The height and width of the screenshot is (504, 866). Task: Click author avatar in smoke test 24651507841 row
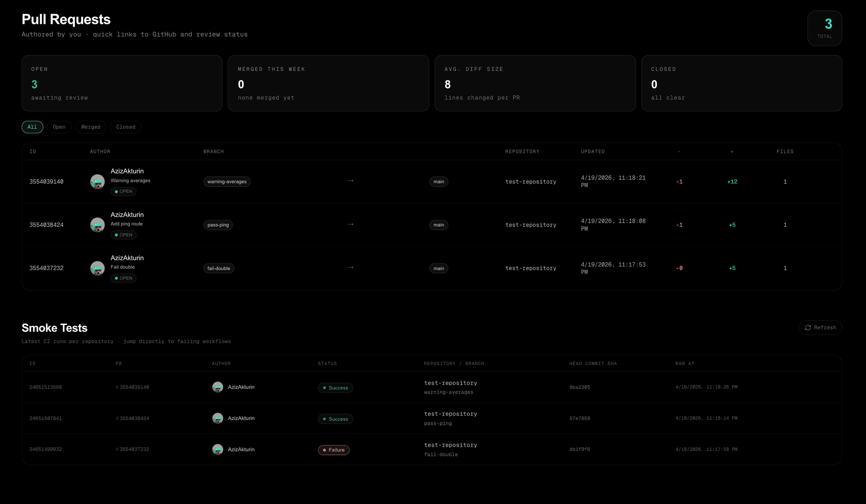point(217,418)
